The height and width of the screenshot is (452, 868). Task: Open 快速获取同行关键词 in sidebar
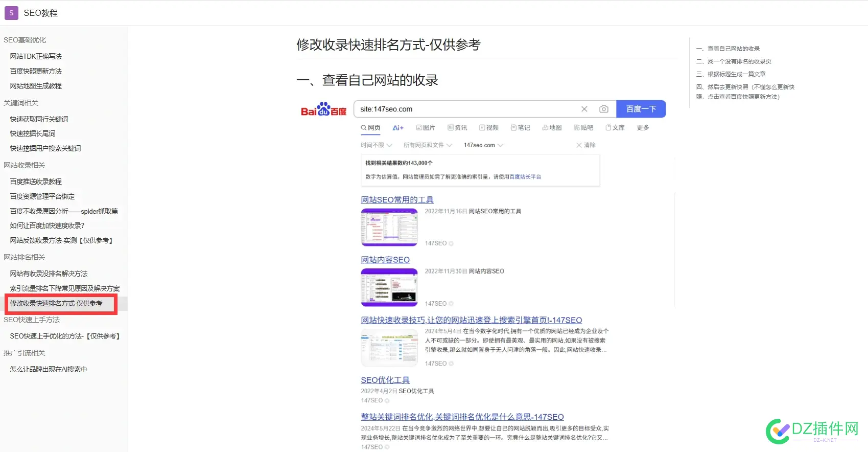[x=39, y=119]
